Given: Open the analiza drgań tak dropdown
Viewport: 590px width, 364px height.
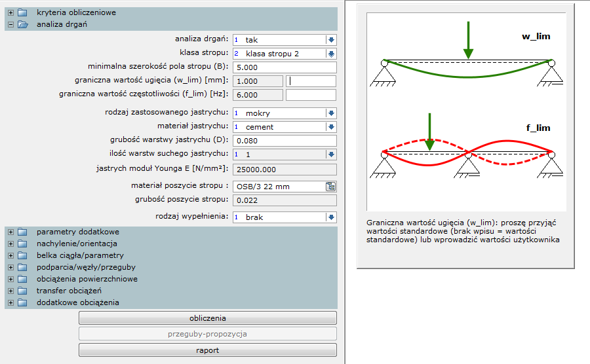Looking at the screenshot, I should [331, 40].
